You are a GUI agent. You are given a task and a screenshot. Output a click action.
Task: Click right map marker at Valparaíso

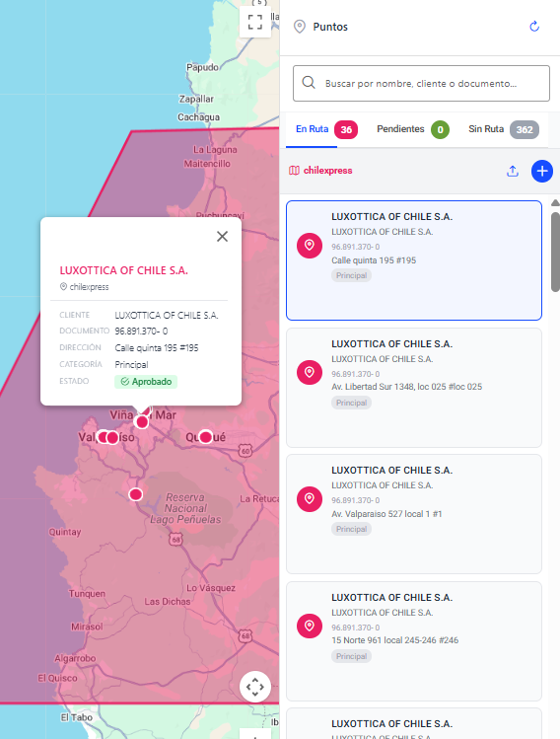coord(112,438)
